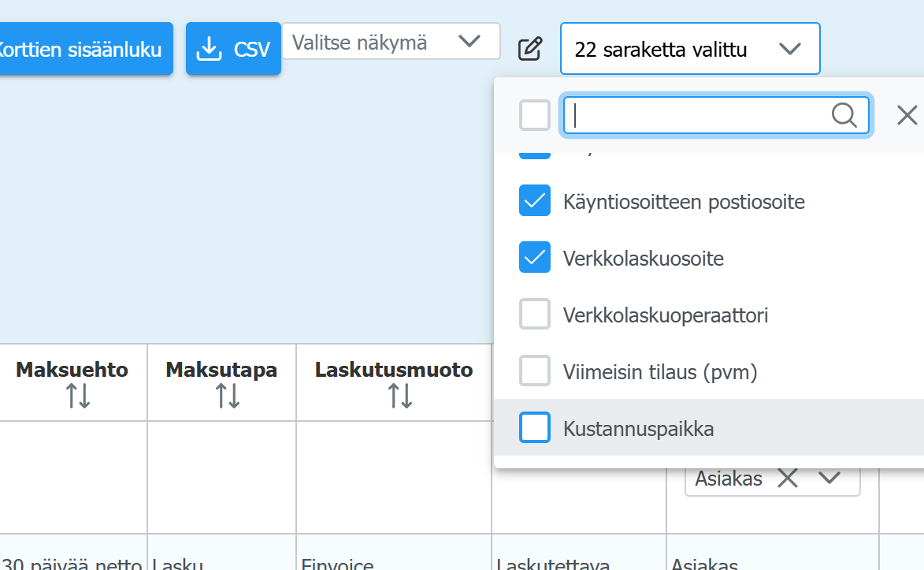This screenshot has width=924, height=570.
Task: Uncheck the Verkkolaskuosoite checkbox
Action: [535, 258]
